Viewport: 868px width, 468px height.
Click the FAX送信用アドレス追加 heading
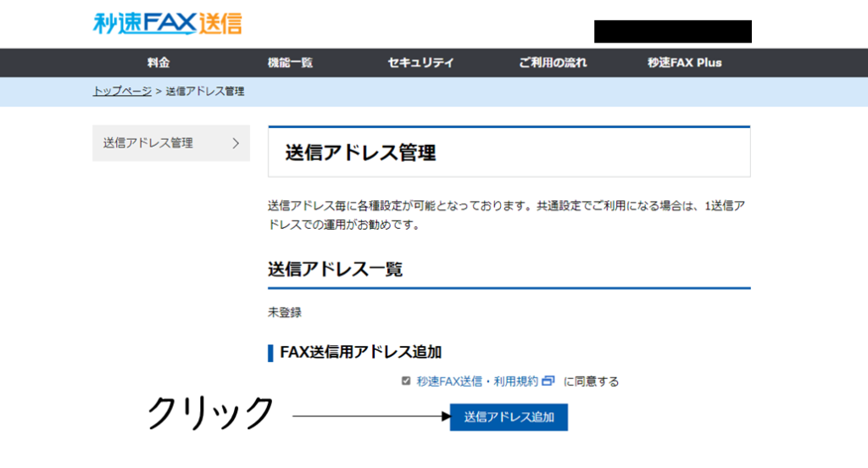click(x=360, y=352)
